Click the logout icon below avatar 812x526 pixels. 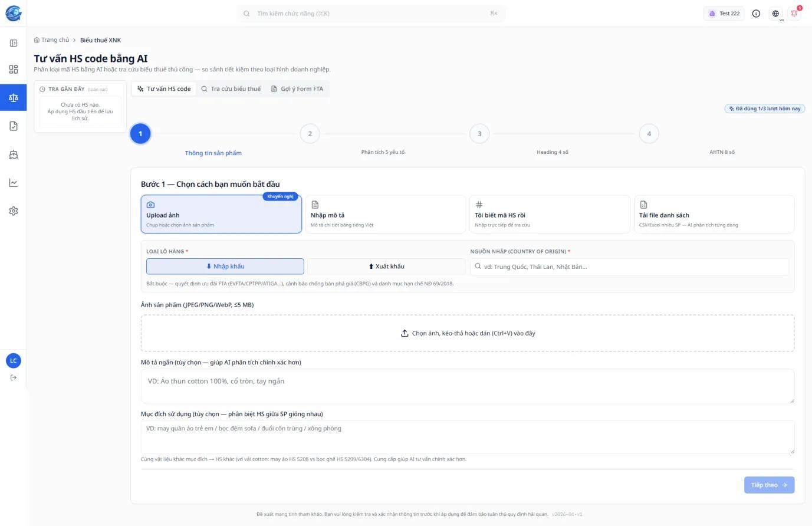[14, 377]
